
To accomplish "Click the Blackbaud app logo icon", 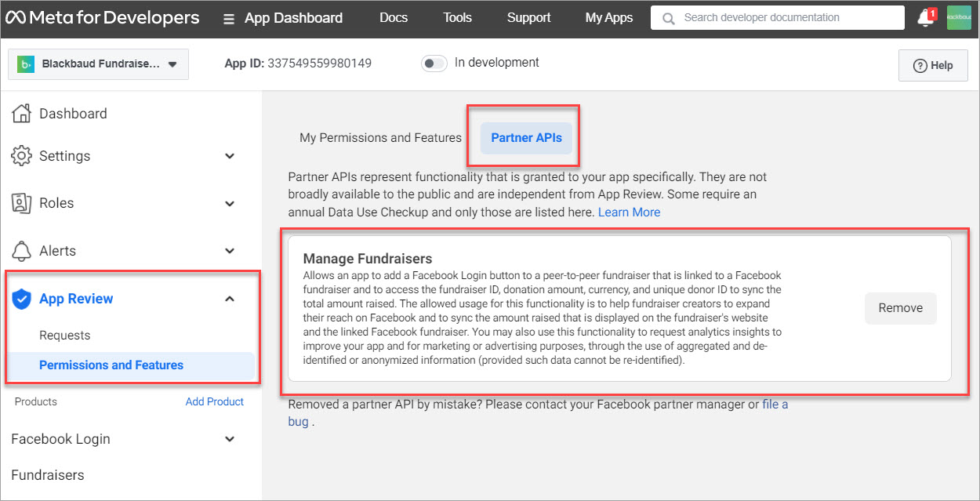I will [x=25, y=64].
